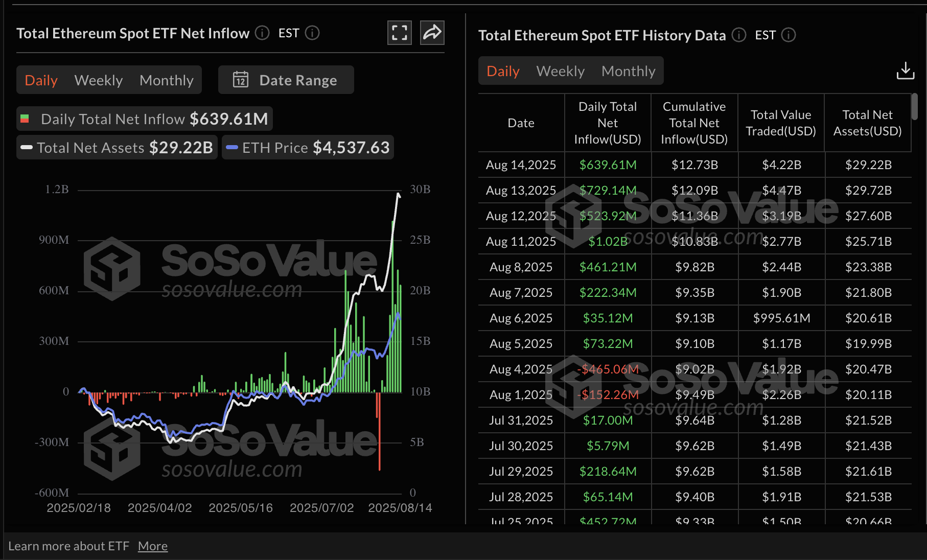Open info tooltip beside Net Inflow title
927x560 pixels.
[262, 33]
